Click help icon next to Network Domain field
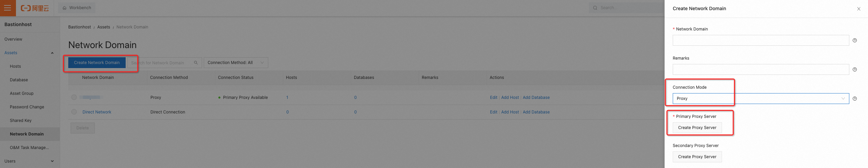868x168 pixels. pyautogui.click(x=855, y=40)
